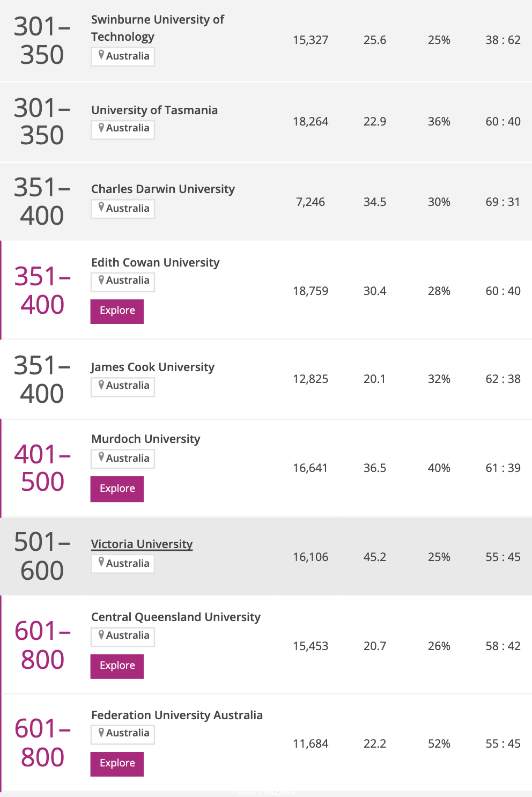Explore Central Queensland University
The image size is (532, 797).
click(x=117, y=666)
